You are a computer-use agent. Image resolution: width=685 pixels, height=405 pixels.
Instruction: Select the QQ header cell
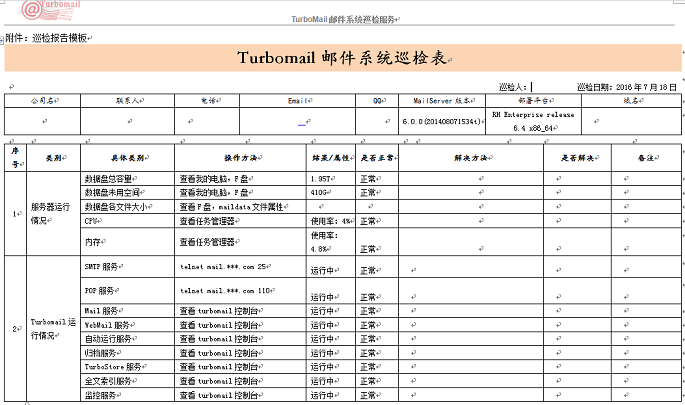click(377, 100)
